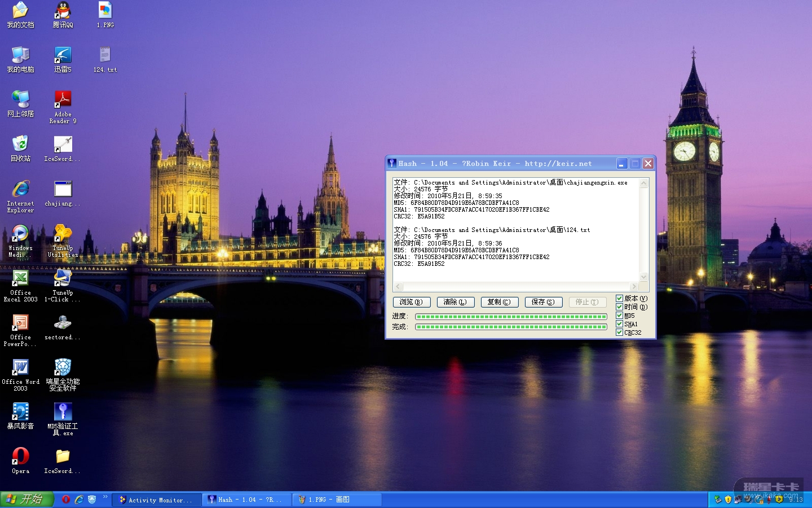Click network connection computers icon in tray
Viewport: 812px width, 508px height.
[x=738, y=500]
